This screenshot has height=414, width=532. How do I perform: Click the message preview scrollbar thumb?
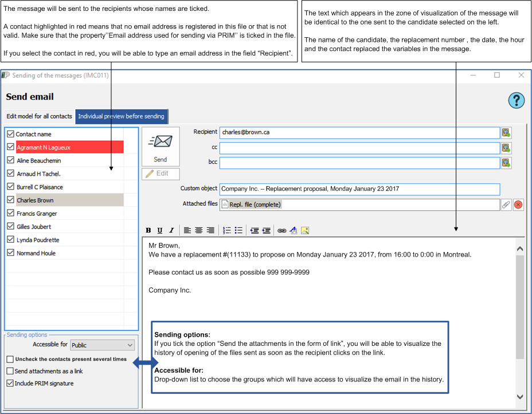click(520, 306)
